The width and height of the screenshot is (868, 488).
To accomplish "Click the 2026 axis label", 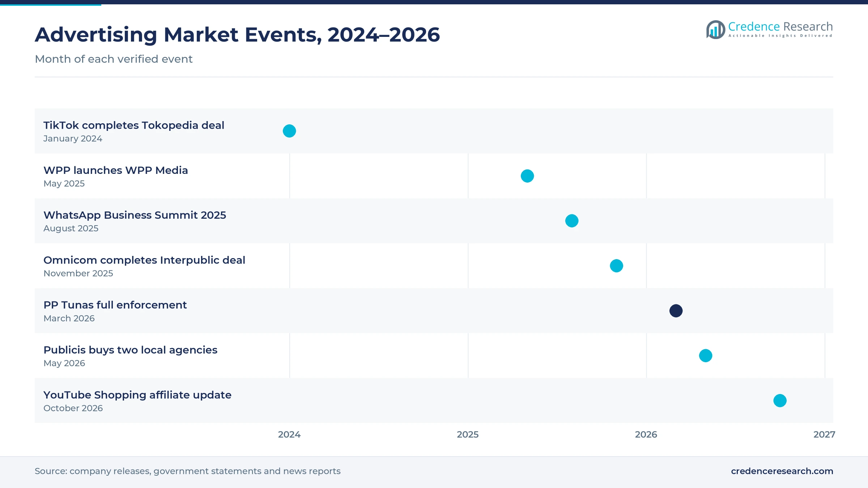I will [646, 435].
